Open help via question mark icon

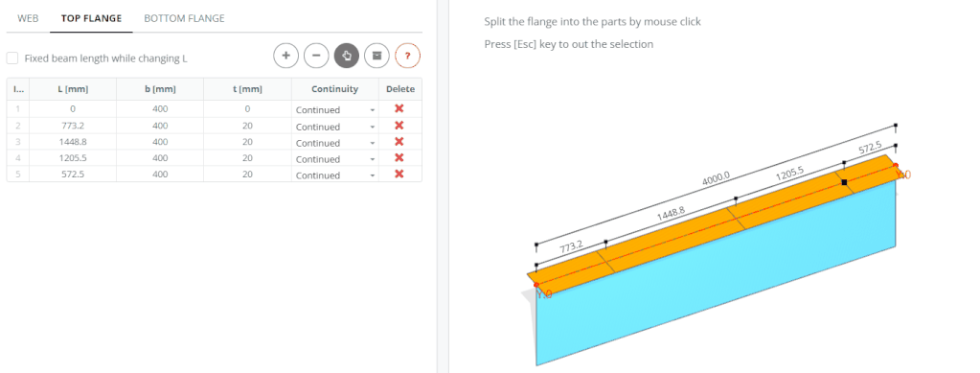407,56
